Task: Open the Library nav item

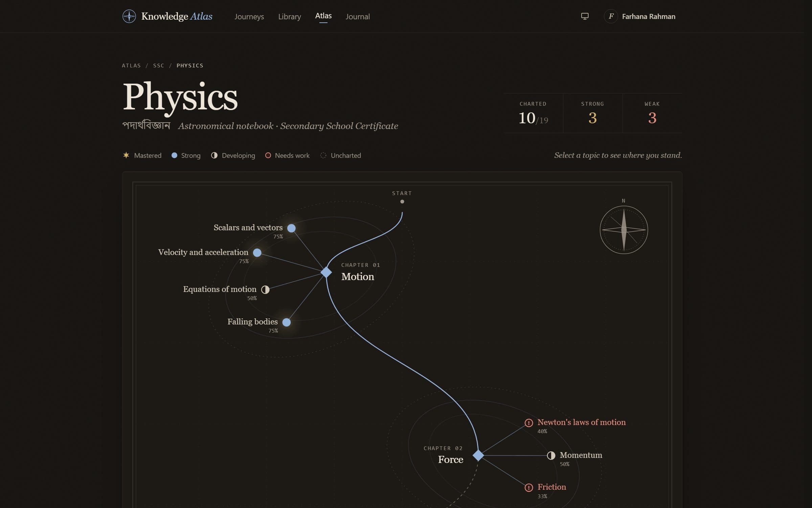Action: pyautogui.click(x=289, y=17)
